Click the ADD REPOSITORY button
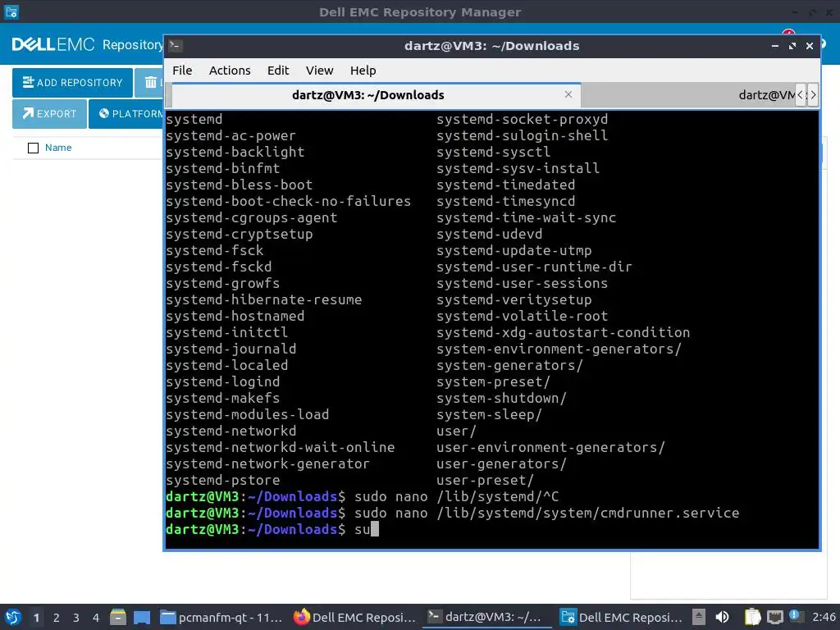This screenshot has height=630, width=840. click(x=72, y=83)
